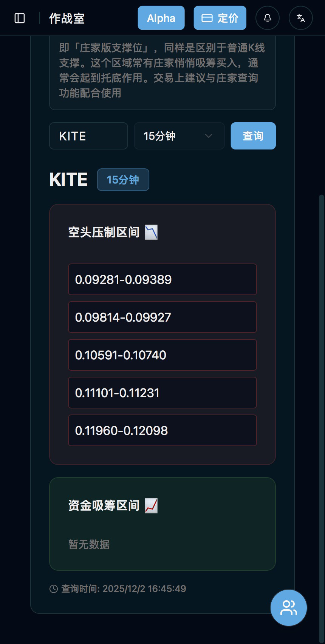The height and width of the screenshot is (644, 325).
Task: Toggle the sidebar panel icon
Action: click(x=20, y=18)
